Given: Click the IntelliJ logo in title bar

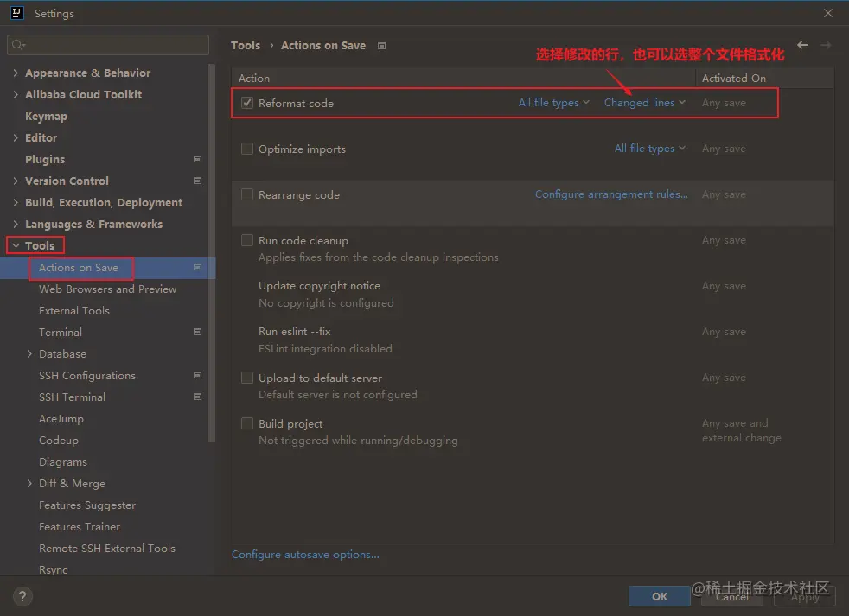Looking at the screenshot, I should click(x=16, y=13).
